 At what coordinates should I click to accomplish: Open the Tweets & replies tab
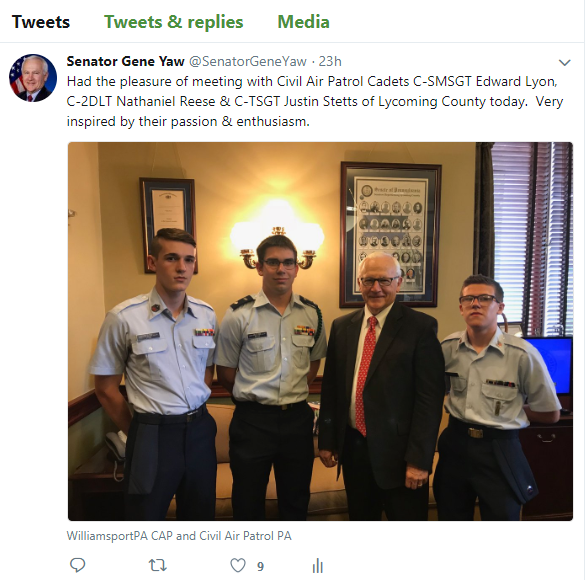coord(173,22)
